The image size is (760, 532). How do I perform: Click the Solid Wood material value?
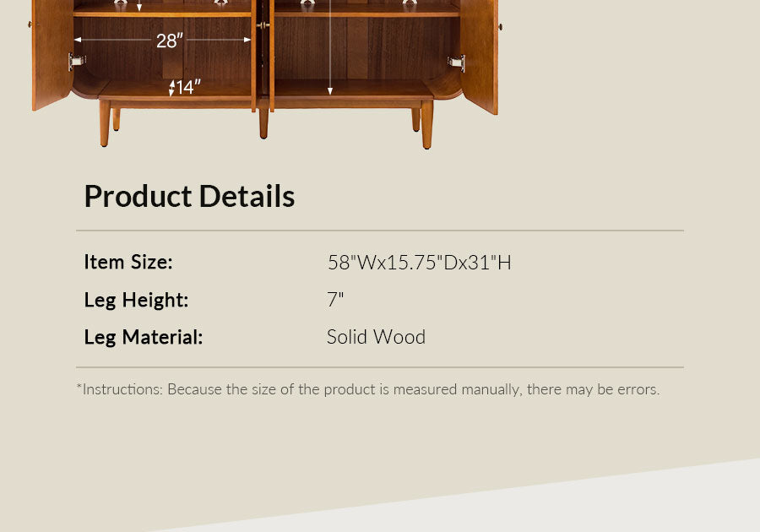tap(376, 337)
